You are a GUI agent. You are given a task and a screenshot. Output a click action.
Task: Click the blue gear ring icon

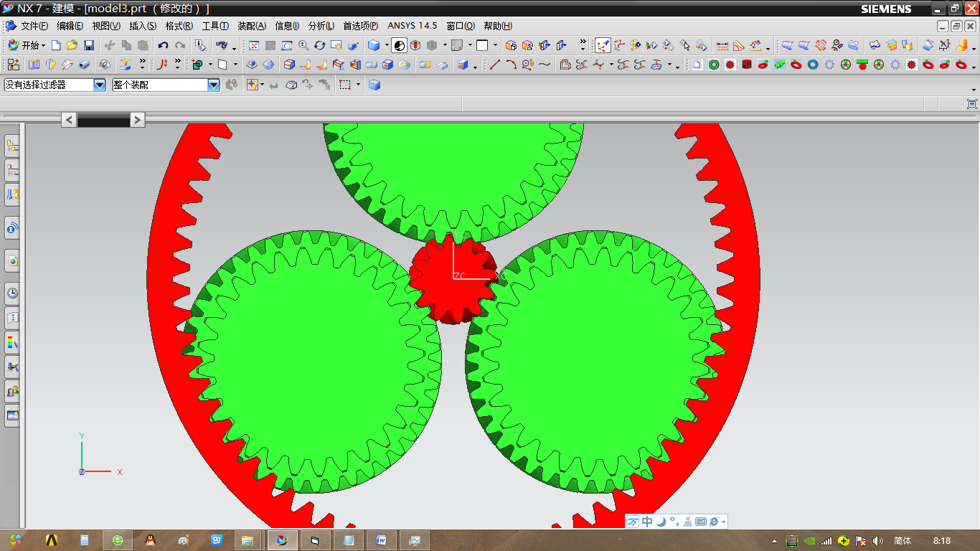813,65
